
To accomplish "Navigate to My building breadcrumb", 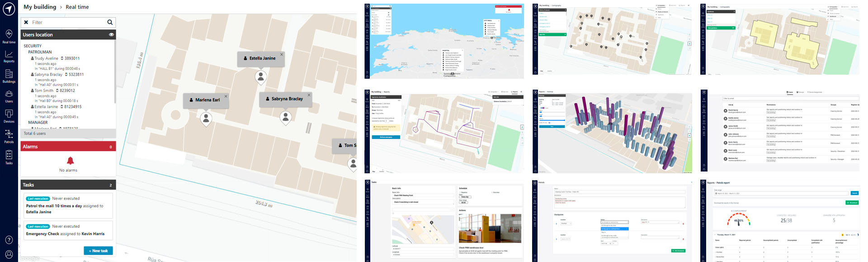I will (x=40, y=7).
